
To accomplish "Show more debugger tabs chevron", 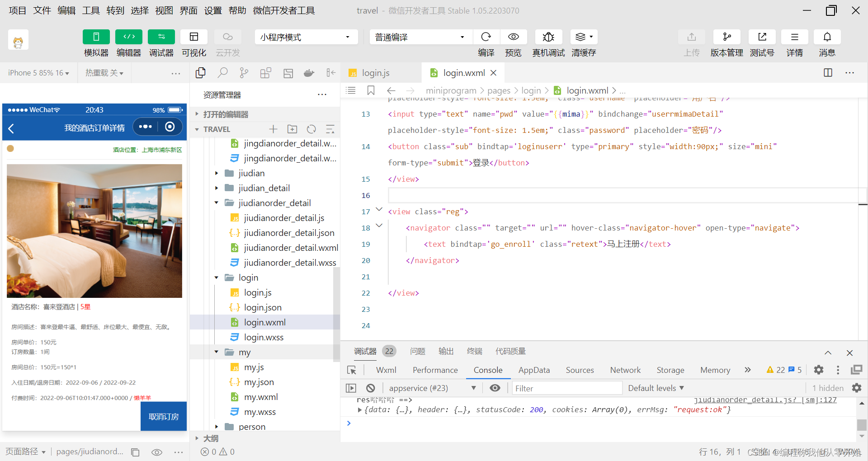I will 747,370.
